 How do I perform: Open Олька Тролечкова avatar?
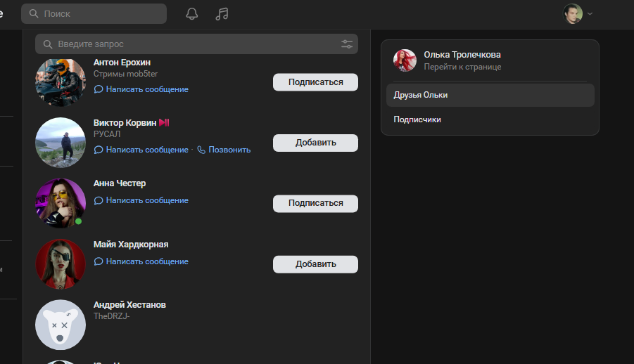405,60
